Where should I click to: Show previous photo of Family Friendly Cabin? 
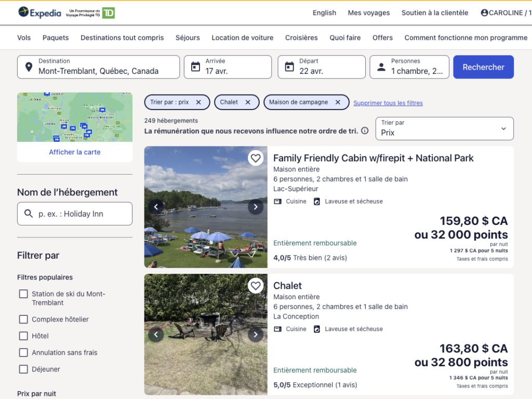click(156, 206)
